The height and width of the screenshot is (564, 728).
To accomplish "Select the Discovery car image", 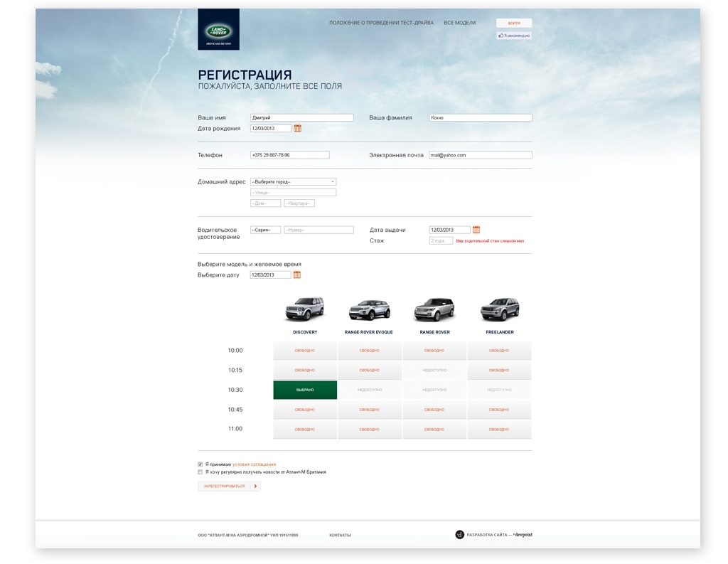I will (305, 309).
